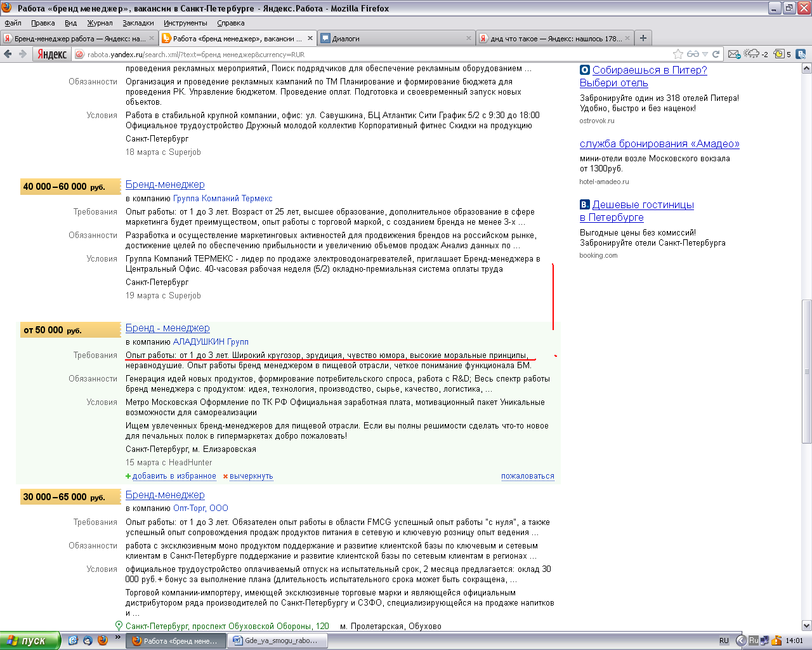The width and height of the screenshot is (812, 650).
Task: Open the Справка menu
Action: pyautogui.click(x=230, y=23)
